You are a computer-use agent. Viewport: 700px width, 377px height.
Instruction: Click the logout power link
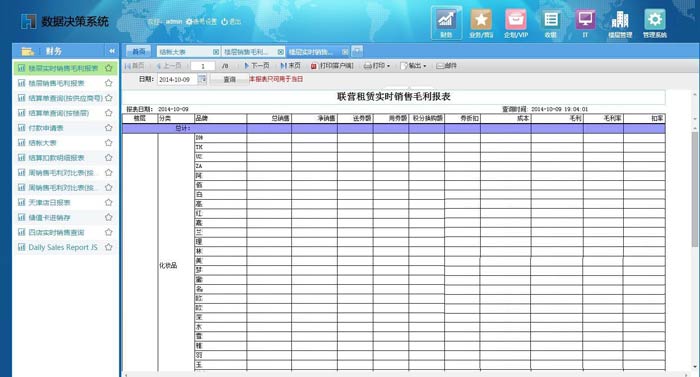tap(231, 21)
